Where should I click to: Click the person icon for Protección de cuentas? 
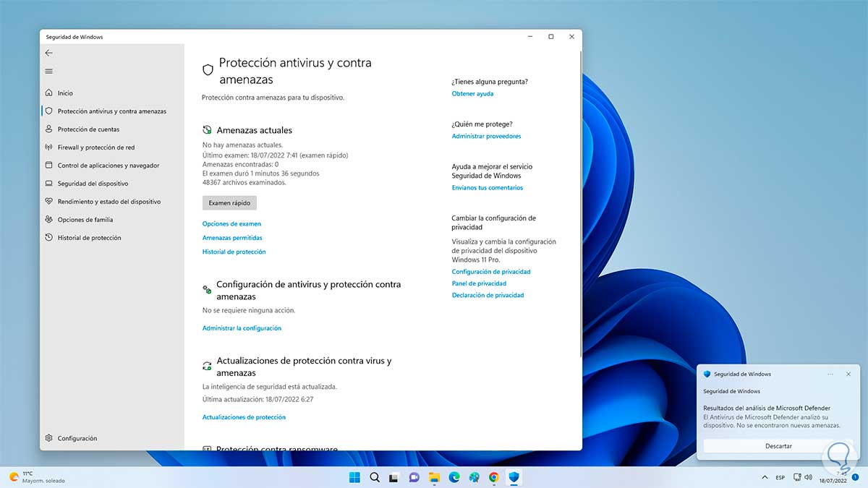[48, 129]
